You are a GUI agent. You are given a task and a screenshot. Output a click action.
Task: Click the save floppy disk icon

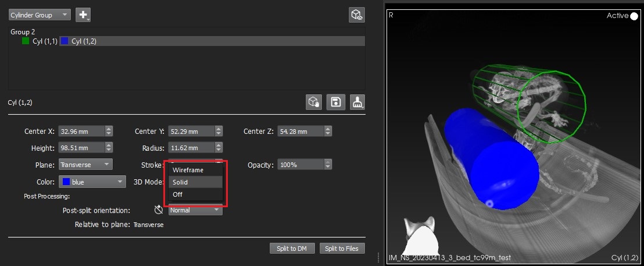pyautogui.click(x=335, y=102)
